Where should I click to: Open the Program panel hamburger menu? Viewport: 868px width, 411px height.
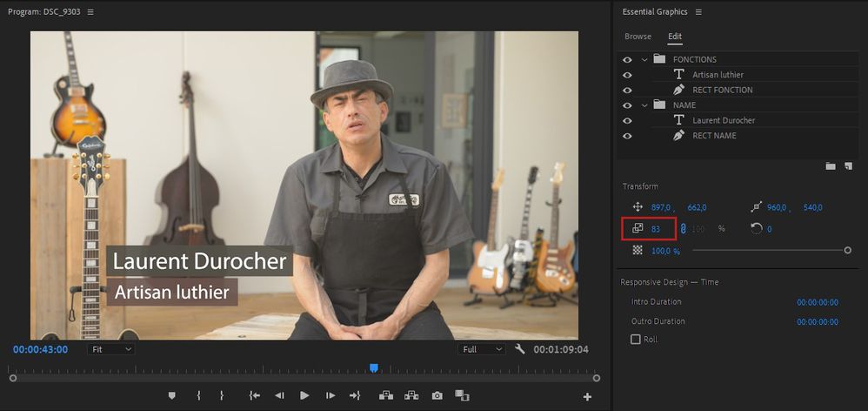90,11
